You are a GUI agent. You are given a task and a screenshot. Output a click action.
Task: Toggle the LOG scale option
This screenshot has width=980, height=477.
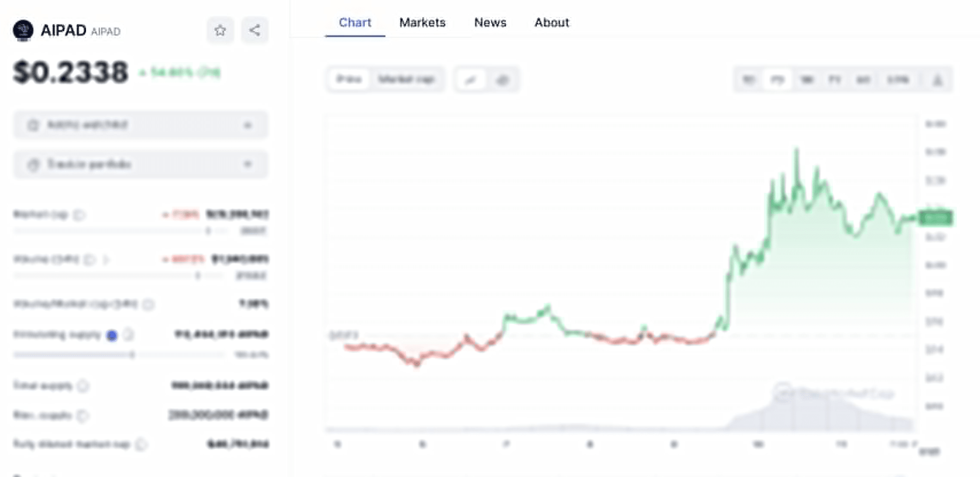tap(898, 80)
